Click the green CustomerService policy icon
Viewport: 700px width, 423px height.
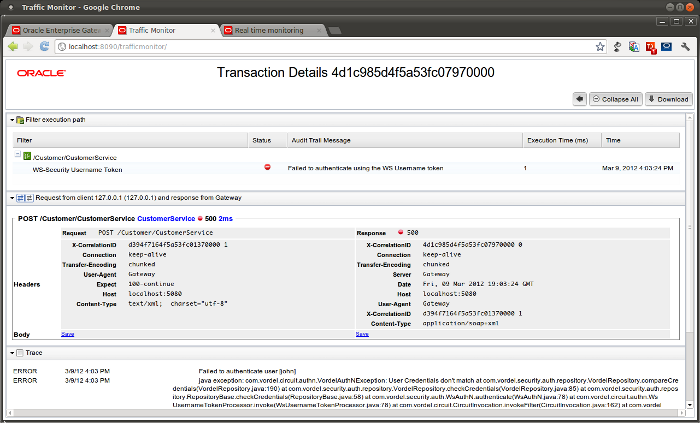[x=27, y=156]
